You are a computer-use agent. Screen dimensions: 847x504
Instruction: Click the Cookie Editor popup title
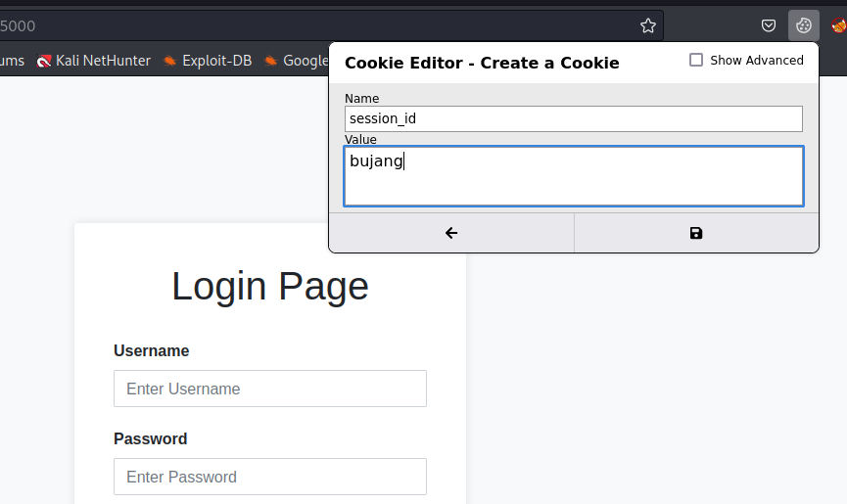tap(482, 63)
